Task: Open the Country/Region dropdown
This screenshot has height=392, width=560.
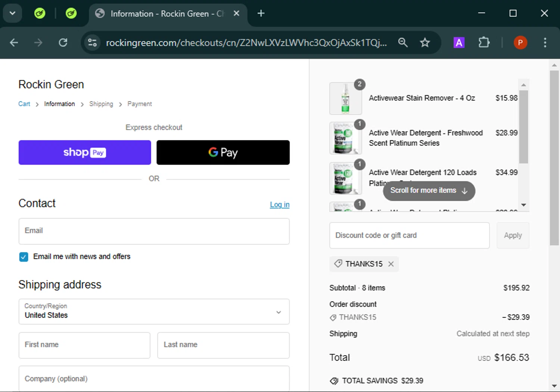Action: pyautogui.click(x=154, y=311)
